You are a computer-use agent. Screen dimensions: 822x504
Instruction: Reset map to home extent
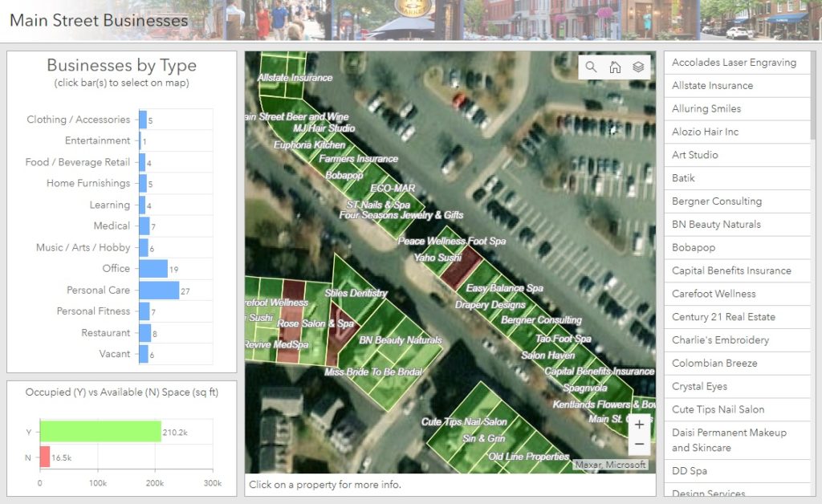coord(615,67)
